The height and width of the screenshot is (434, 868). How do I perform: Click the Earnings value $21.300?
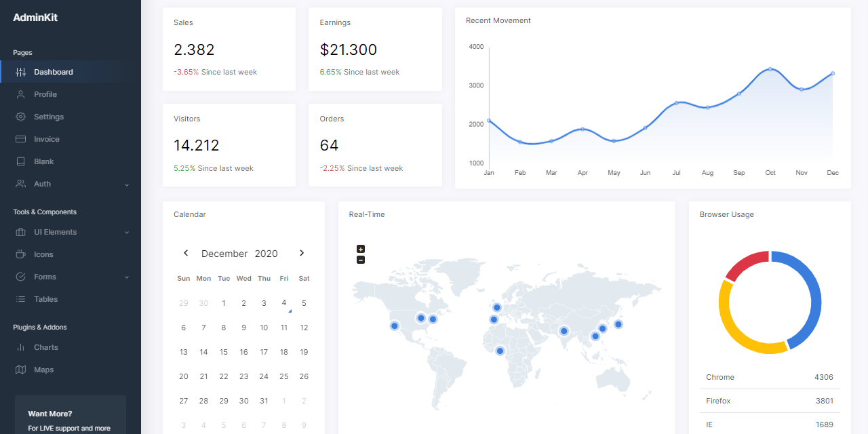click(x=349, y=50)
